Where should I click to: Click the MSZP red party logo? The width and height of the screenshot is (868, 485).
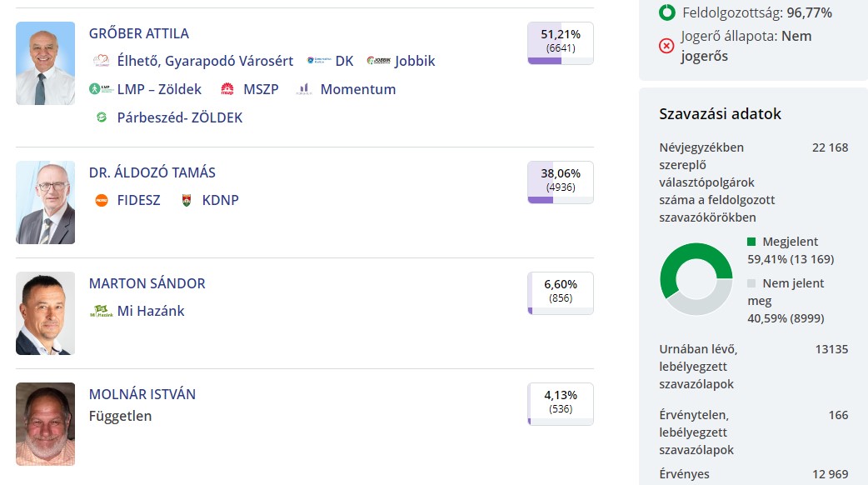click(227, 89)
